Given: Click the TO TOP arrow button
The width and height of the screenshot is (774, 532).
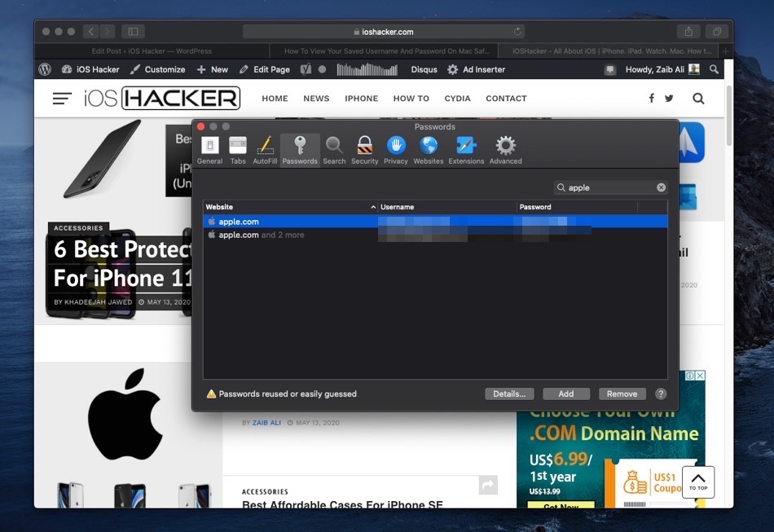Looking at the screenshot, I should (x=698, y=481).
